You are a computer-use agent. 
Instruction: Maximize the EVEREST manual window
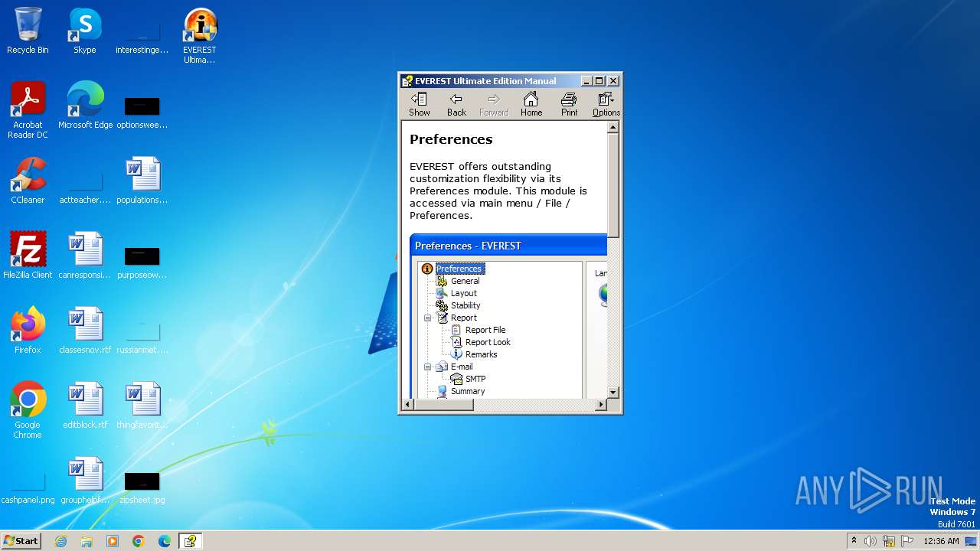click(599, 81)
